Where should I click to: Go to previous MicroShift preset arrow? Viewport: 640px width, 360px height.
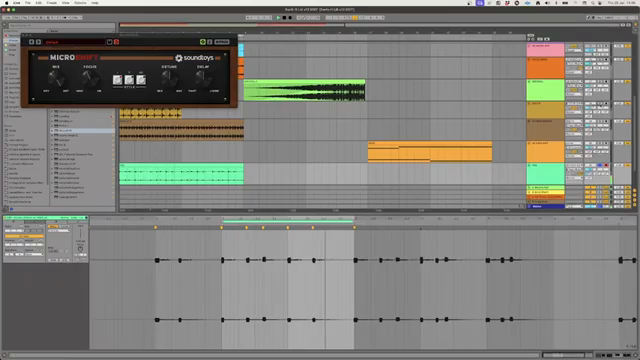coord(31,42)
